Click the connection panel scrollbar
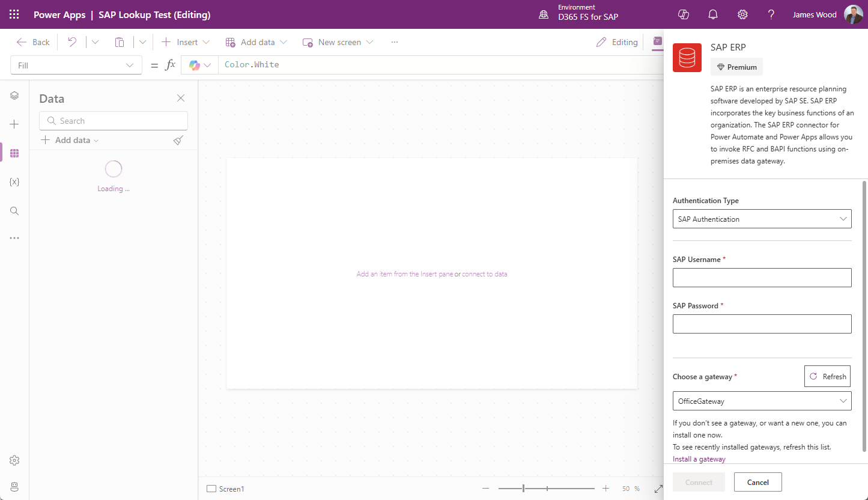The height and width of the screenshot is (500, 868). tap(864, 316)
